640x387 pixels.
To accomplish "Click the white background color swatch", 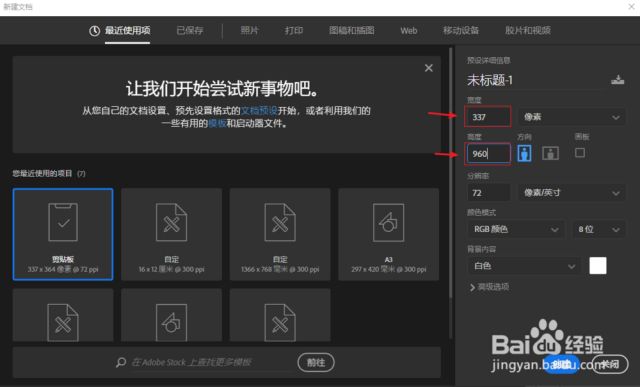I will (598, 266).
